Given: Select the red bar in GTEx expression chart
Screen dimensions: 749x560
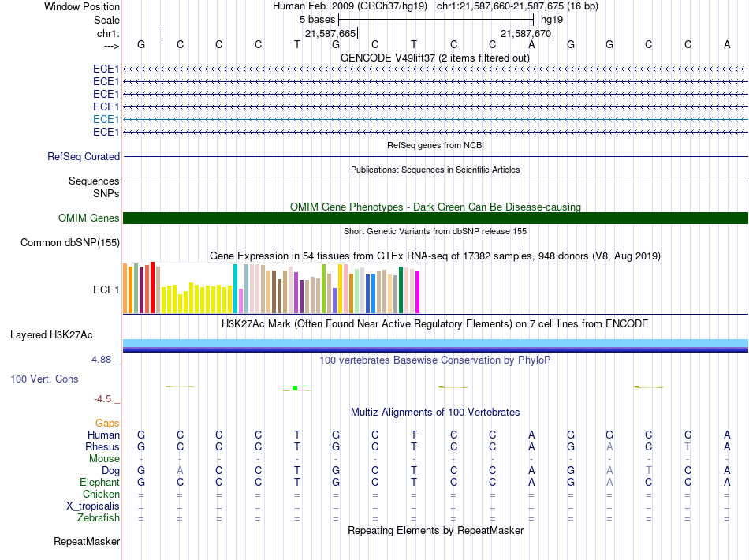Looking at the screenshot, I should pos(152,288).
